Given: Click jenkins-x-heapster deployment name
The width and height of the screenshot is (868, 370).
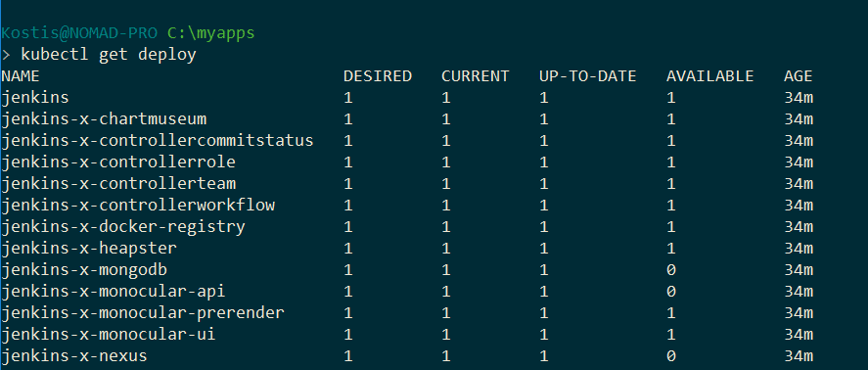Looking at the screenshot, I should [89, 249].
